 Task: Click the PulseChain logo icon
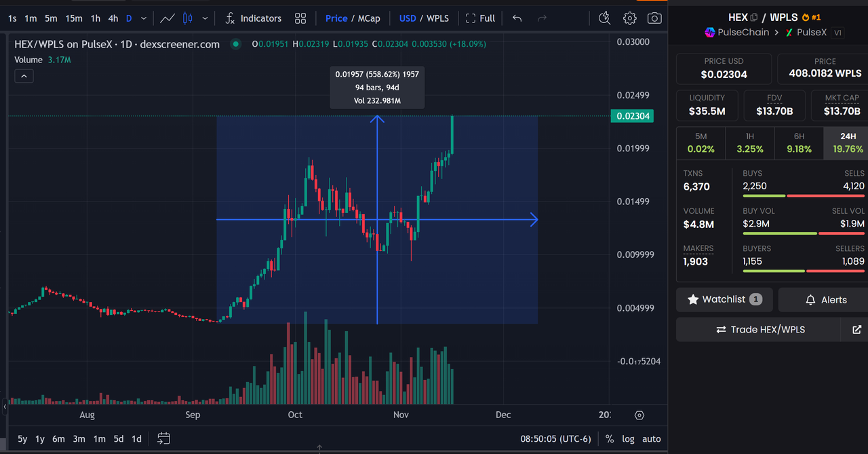click(710, 32)
